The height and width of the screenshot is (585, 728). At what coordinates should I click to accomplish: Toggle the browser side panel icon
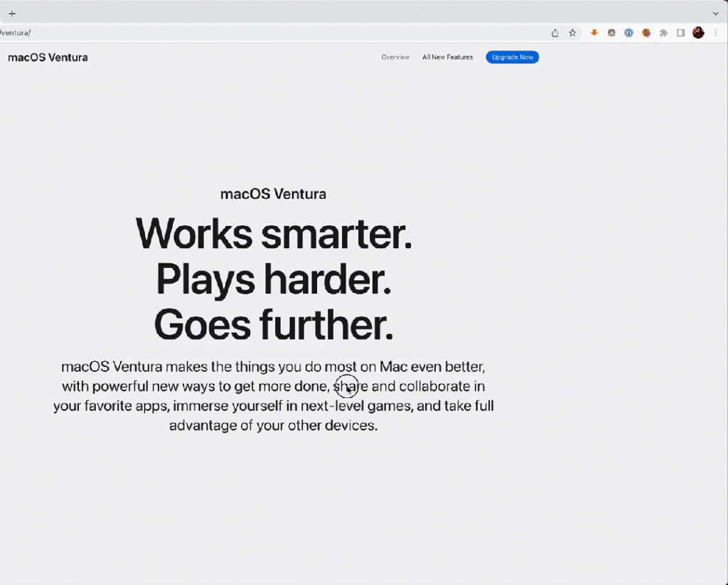680,33
